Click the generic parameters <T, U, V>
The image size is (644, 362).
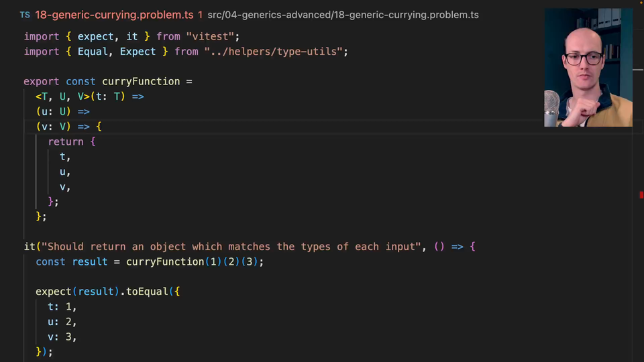63,97
